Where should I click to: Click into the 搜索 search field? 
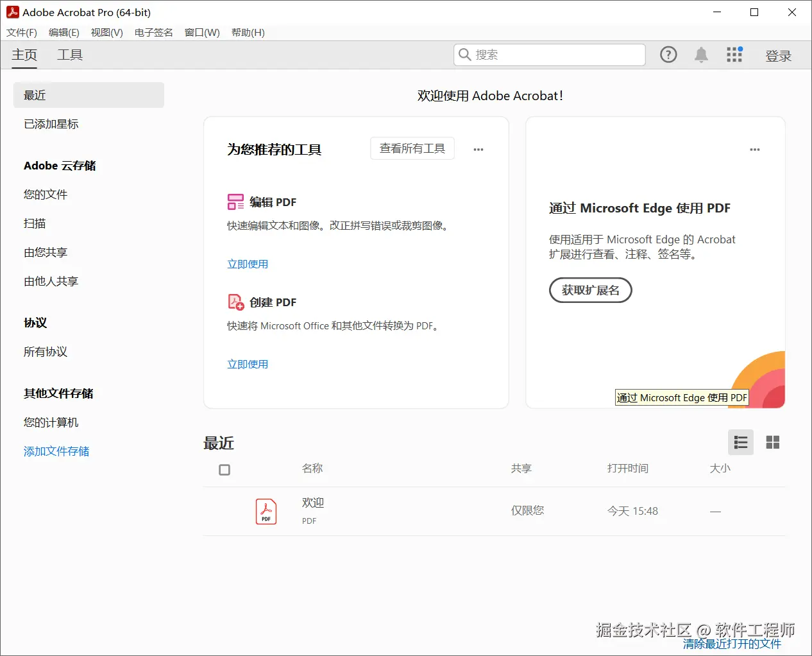tap(550, 55)
